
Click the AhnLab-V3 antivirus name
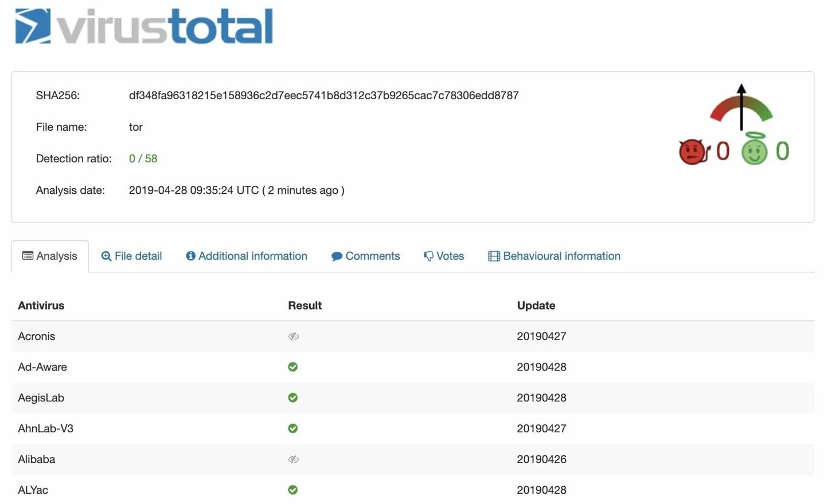(x=45, y=428)
